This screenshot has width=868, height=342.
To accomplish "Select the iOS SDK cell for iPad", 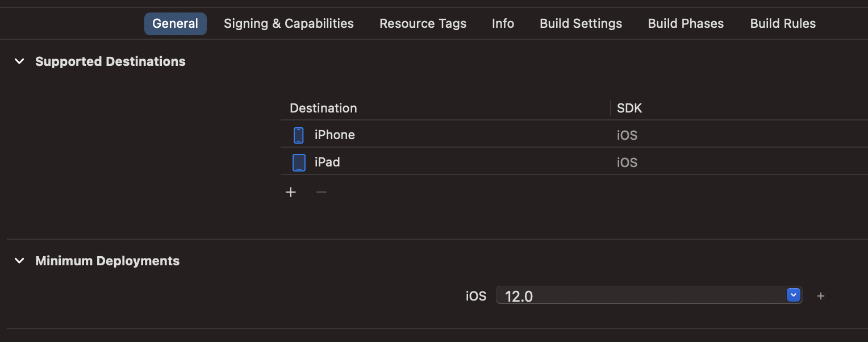I will [627, 162].
